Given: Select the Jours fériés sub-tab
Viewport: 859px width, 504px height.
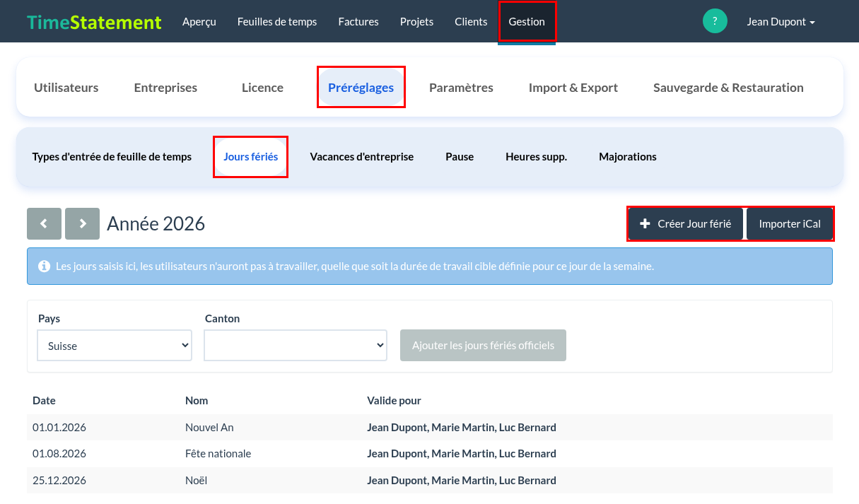Looking at the screenshot, I should (x=251, y=157).
